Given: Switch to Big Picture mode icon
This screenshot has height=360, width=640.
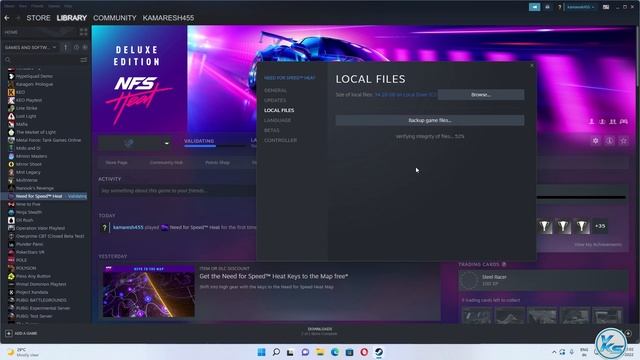Looking at the screenshot, I should [606, 7].
